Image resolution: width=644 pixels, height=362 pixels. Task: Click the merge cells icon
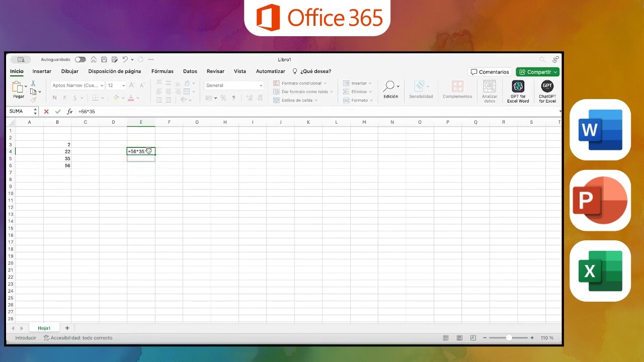point(187,92)
